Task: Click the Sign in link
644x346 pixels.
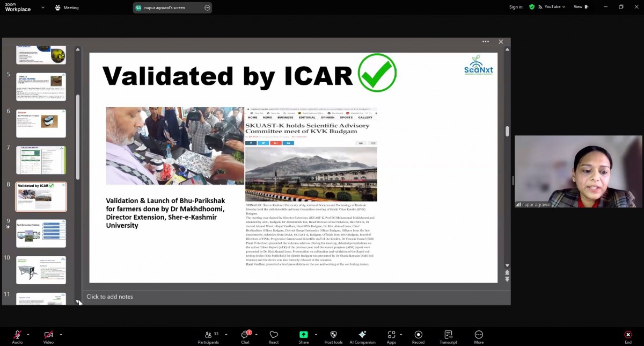Action: tap(516, 7)
